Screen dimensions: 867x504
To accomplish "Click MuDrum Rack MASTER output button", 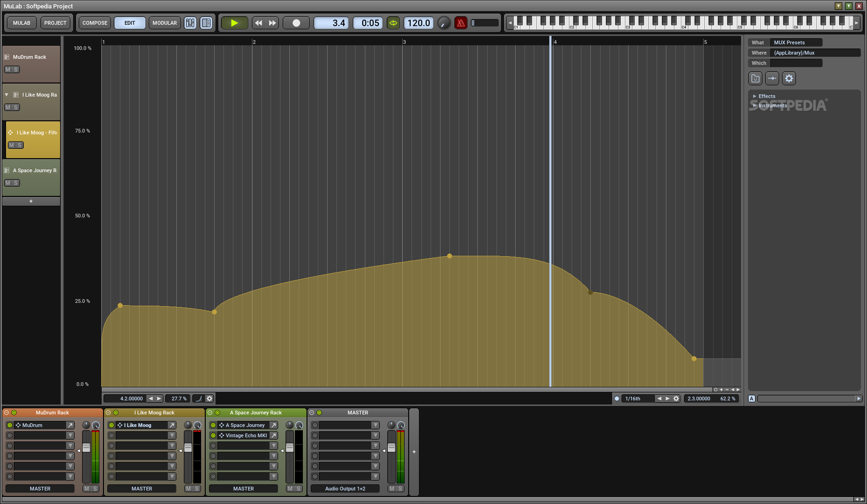I will click(x=40, y=489).
